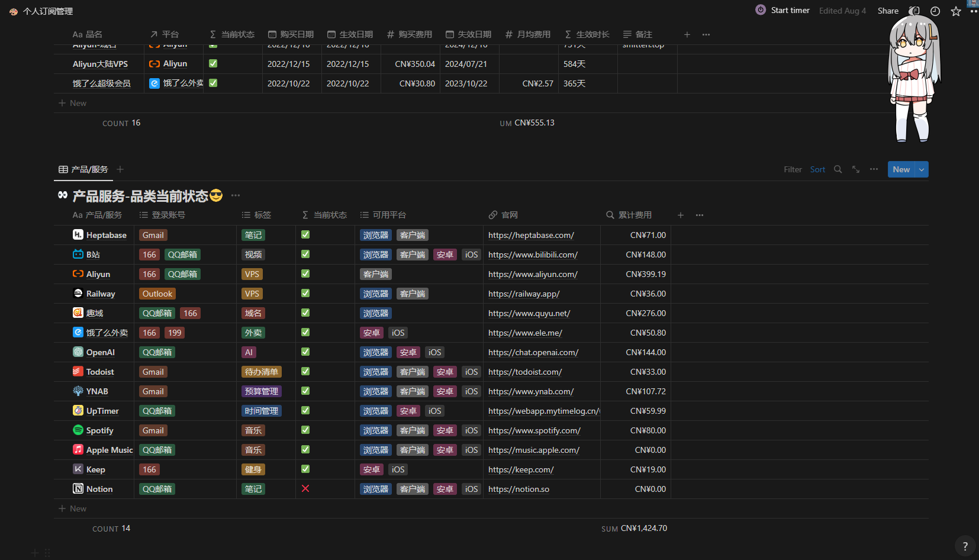Open the heptabase.com link
The width and height of the screenshot is (979, 560).
tap(531, 235)
